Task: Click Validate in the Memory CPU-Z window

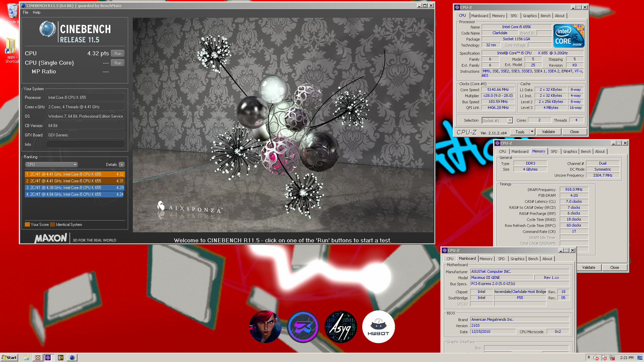Action: 589,267
